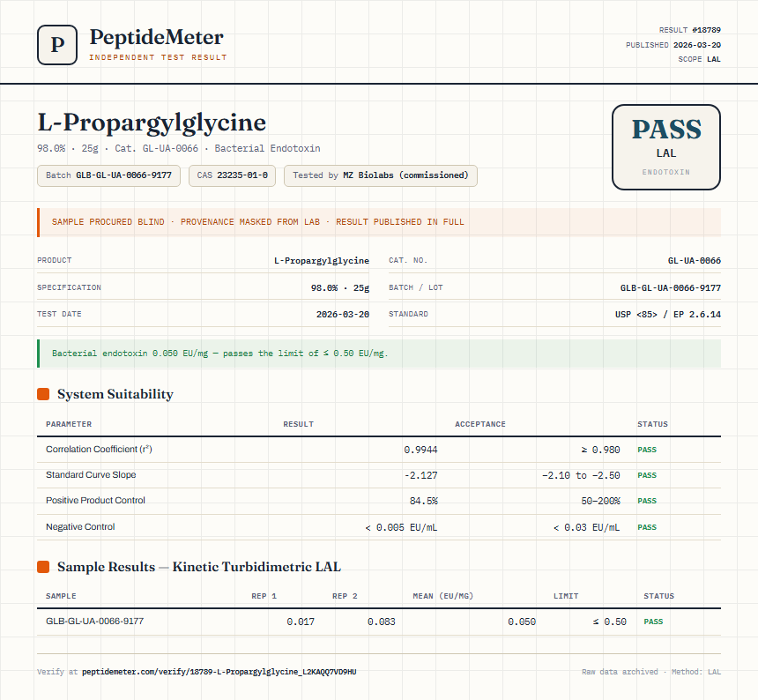Click the MEAN (EU/MG) column header
758x700 pixels.
point(442,596)
